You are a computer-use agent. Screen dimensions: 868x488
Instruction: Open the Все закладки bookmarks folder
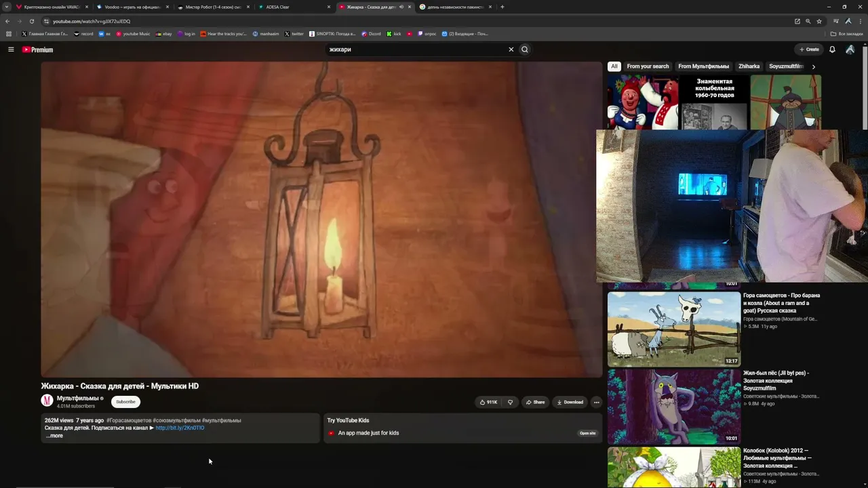(847, 33)
